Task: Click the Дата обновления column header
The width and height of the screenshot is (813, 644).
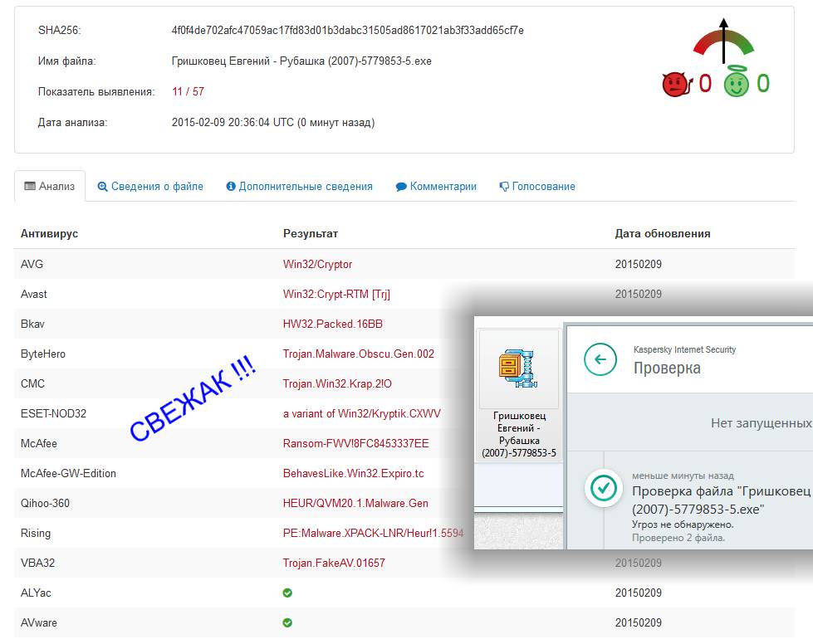Action: click(x=663, y=234)
